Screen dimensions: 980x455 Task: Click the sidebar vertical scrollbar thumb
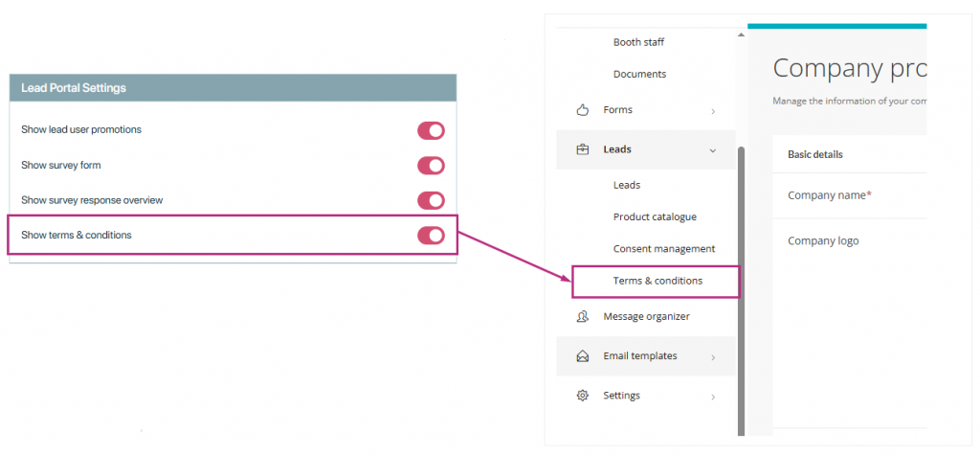pyautogui.click(x=741, y=287)
